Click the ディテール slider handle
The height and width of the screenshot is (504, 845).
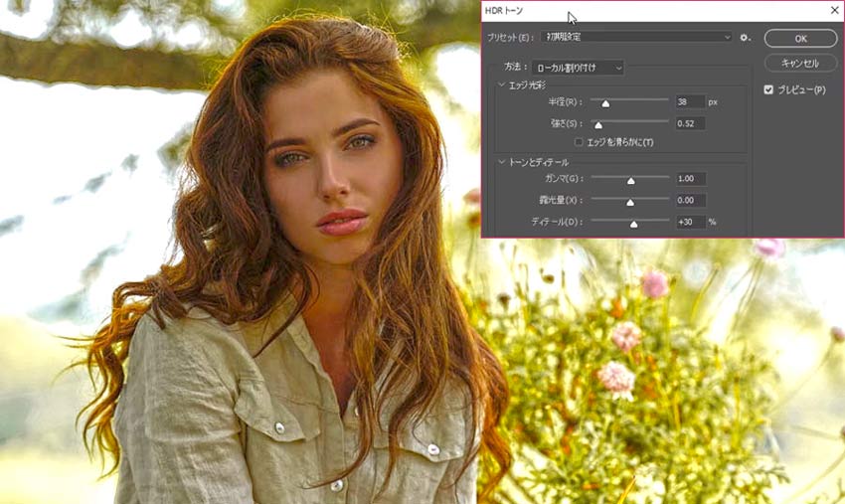click(x=634, y=223)
